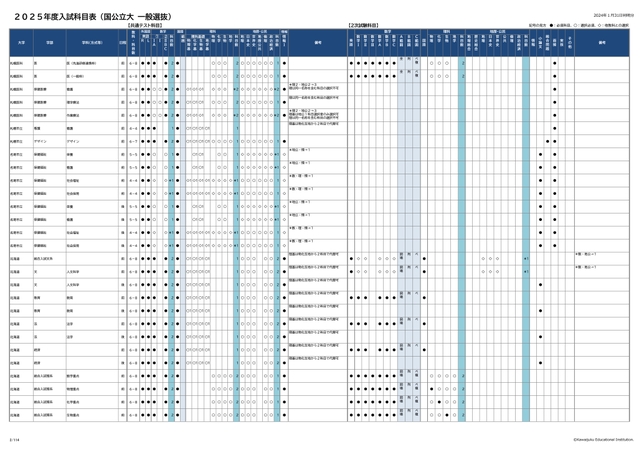
Task: Click the 備考 header in the 共通テスト table
Action: (318, 43)
